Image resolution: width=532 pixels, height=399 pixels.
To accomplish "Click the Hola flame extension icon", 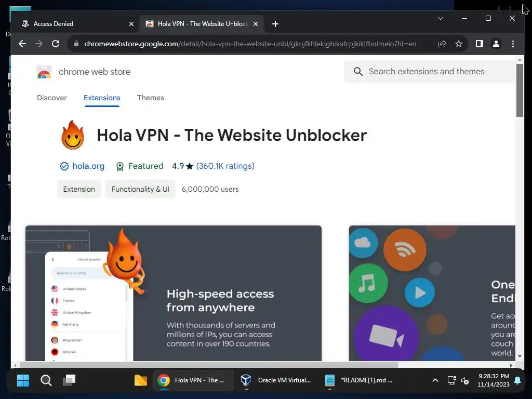I will pyautogui.click(x=73, y=135).
